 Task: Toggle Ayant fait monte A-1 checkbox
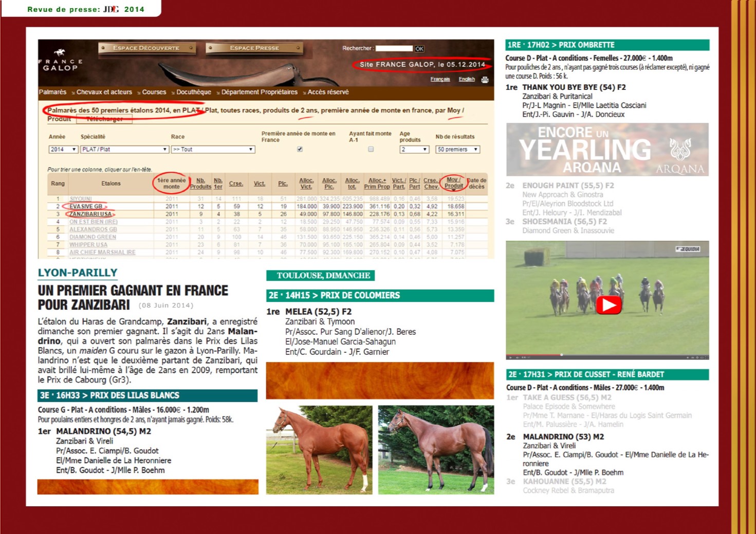[371, 149]
